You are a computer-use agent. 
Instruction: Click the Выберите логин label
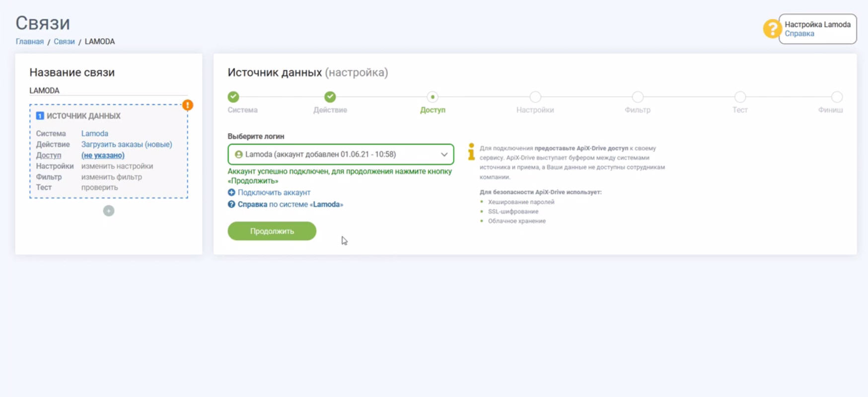(x=256, y=136)
